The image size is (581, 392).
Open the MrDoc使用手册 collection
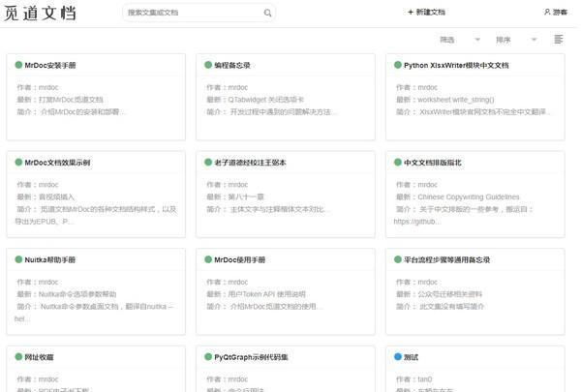tap(240, 259)
